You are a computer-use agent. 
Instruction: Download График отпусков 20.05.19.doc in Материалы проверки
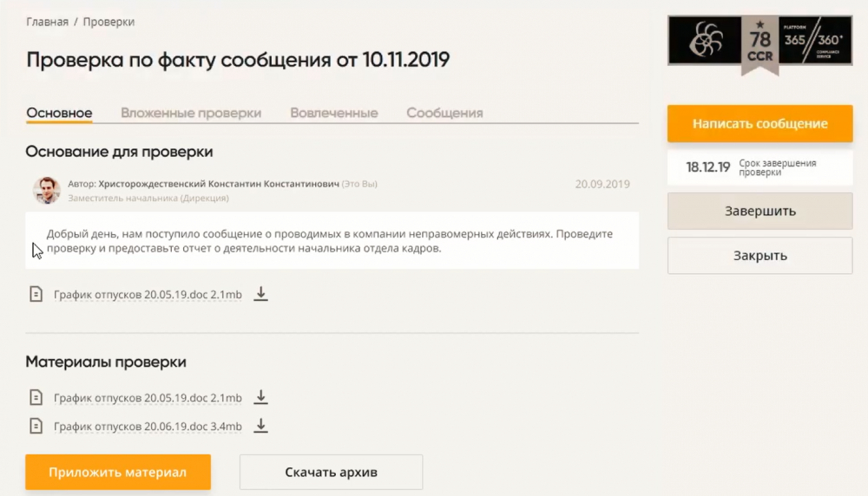pos(260,398)
